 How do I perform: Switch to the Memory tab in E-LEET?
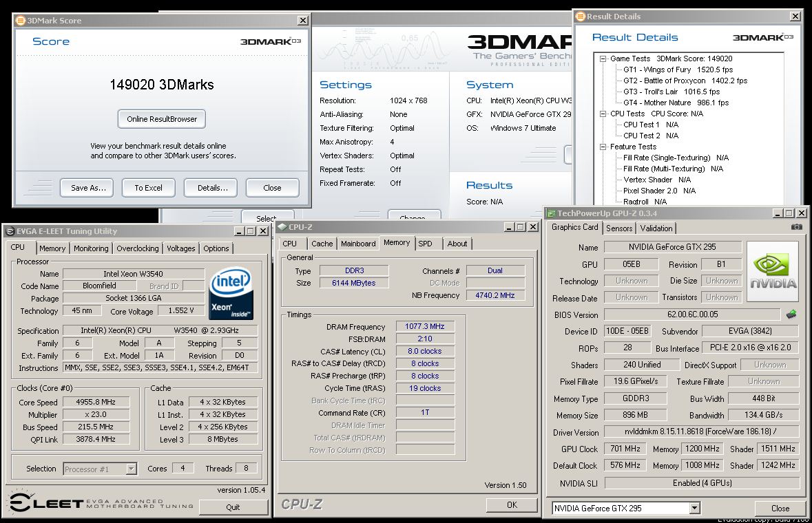point(52,248)
